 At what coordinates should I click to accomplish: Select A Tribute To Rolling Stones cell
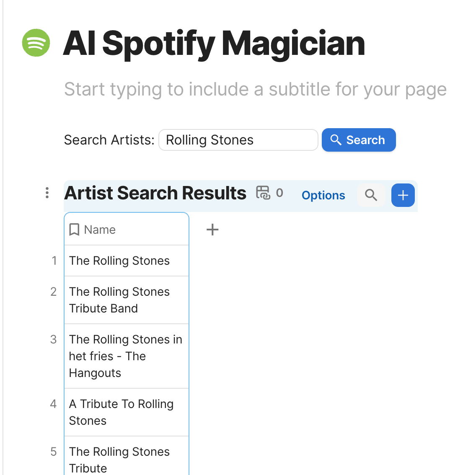click(127, 412)
